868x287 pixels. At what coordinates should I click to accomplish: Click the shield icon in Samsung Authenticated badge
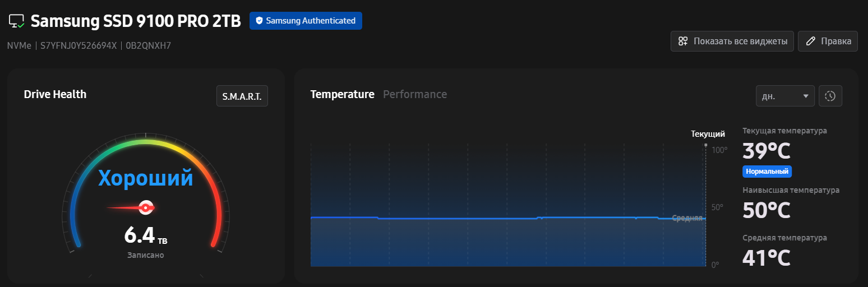[259, 21]
